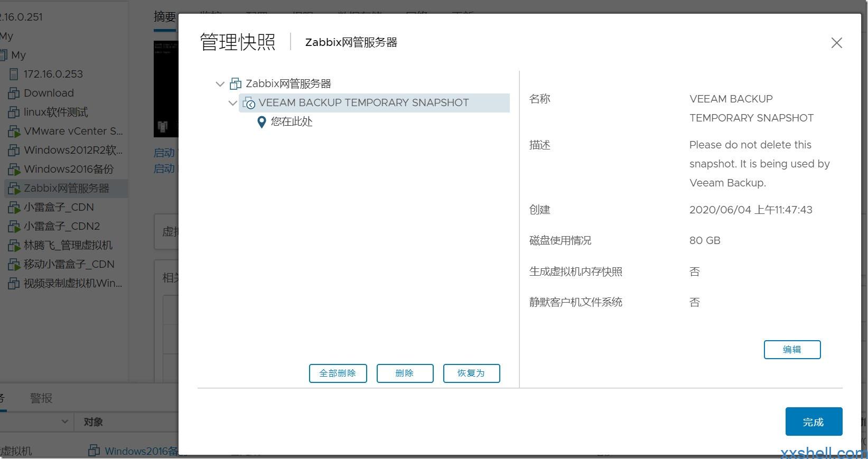Click the 恢复为 button
Screen dimensions: 868x459
[471, 373]
